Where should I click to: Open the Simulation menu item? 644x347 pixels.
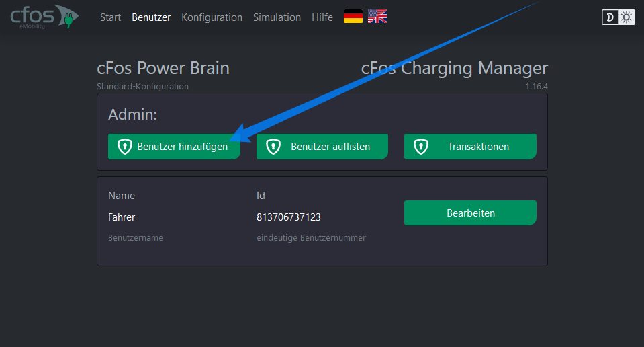(277, 17)
